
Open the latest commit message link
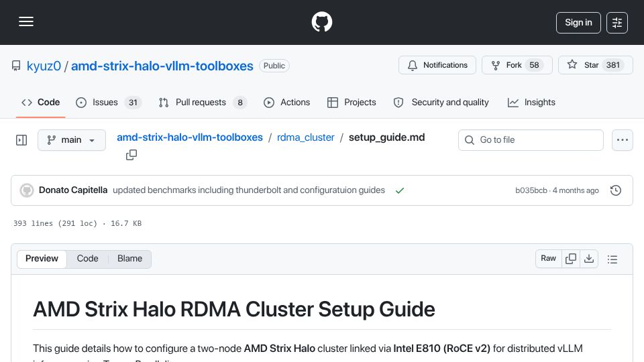249,190
